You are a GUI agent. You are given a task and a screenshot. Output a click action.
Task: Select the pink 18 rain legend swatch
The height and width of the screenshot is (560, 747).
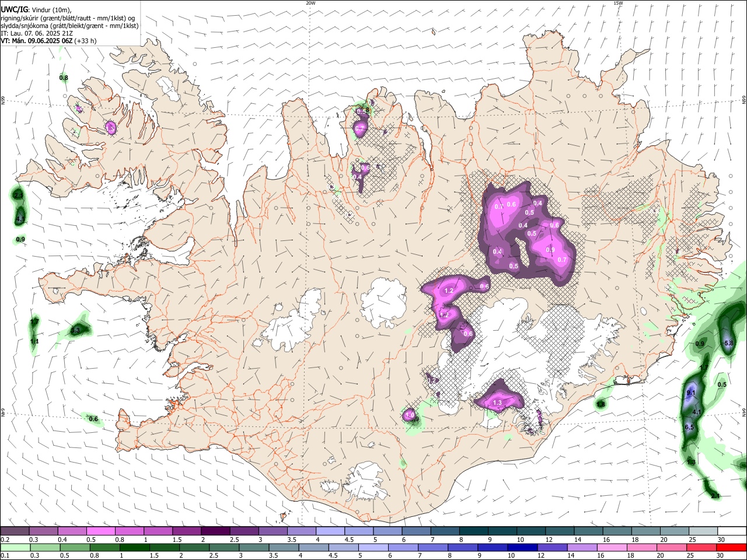641,547
